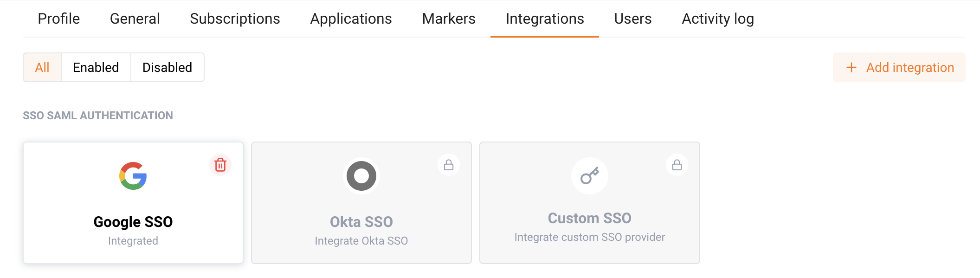Click the Add integration button
The width and height of the screenshot is (980, 278).
(x=899, y=67)
